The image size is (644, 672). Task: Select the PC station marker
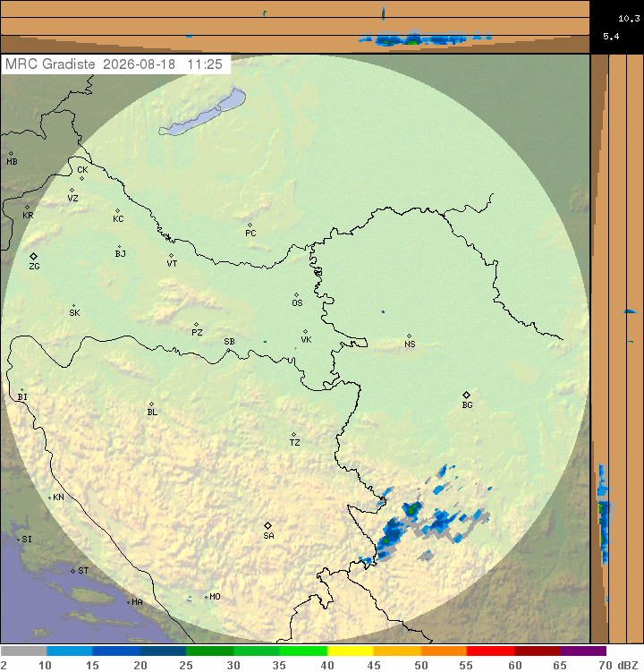(x=250, y=225)
